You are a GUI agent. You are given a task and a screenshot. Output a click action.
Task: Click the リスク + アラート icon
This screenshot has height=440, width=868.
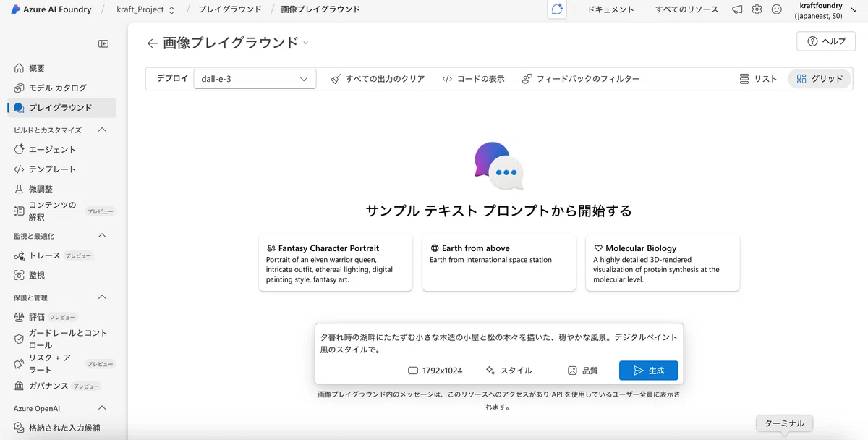pyautogui.click(x=20, y=363)
